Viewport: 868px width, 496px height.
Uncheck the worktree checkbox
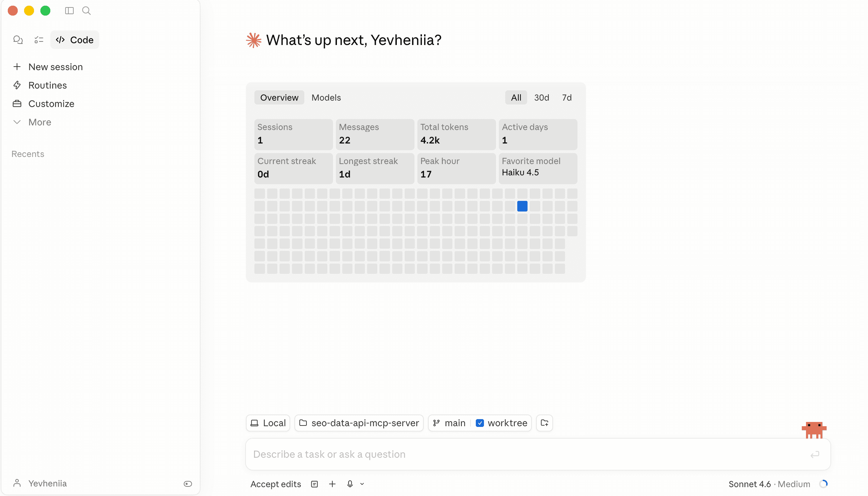480,423
